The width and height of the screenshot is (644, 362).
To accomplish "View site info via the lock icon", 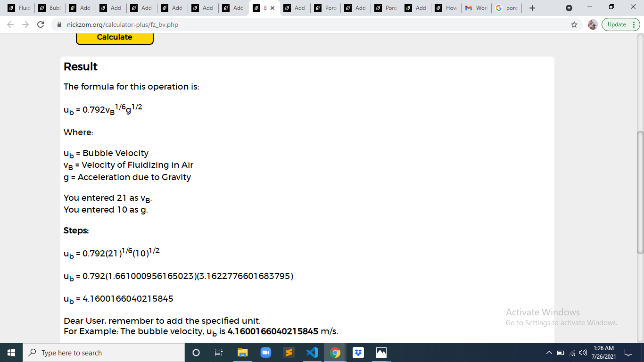I will (x=59, y=25).
